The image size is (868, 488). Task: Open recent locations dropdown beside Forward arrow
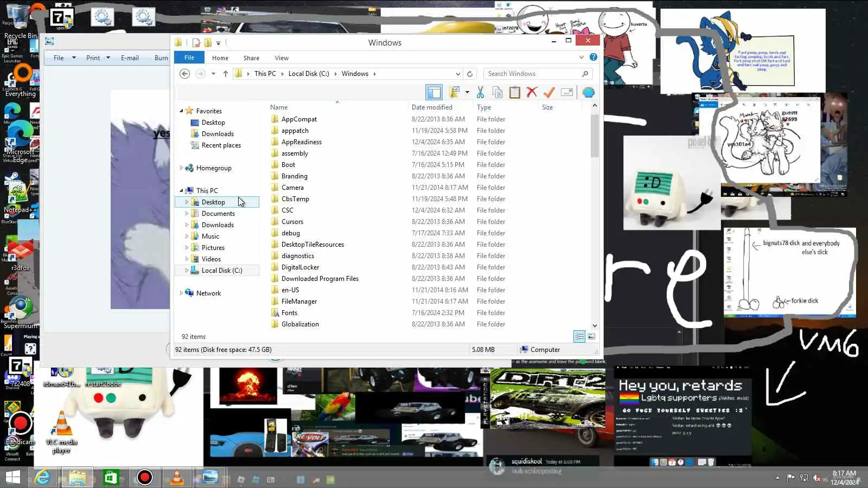213,74
